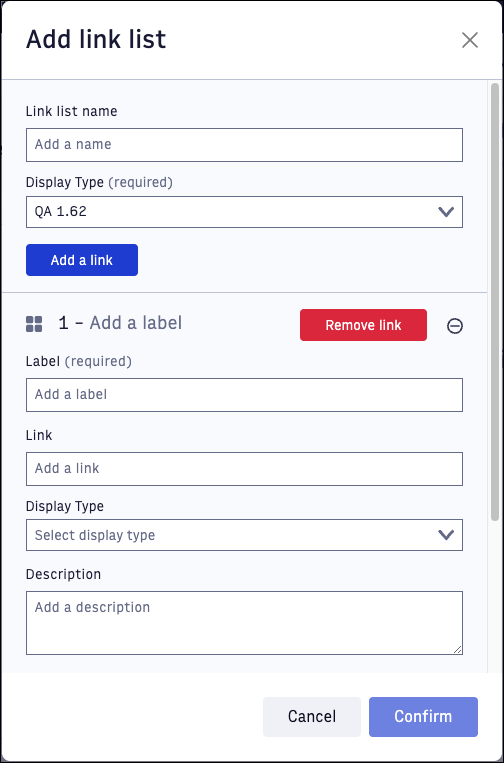
Task: Click the chevron arrow of Select display type
Action: pos(446,535)
